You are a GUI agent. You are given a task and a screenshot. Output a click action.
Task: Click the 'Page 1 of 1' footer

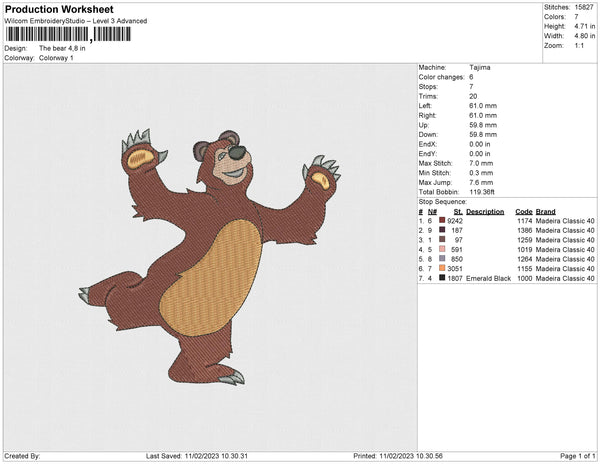pos(578,456)
